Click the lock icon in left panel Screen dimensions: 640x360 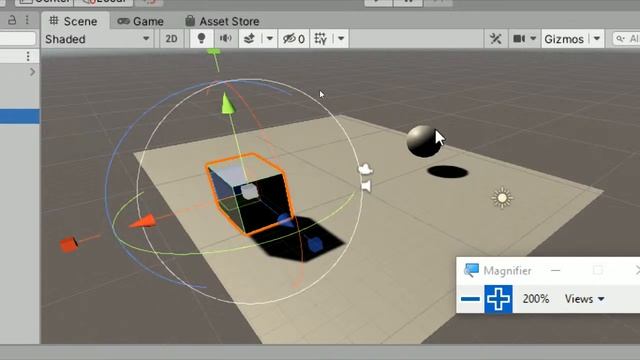click(12, 20)
